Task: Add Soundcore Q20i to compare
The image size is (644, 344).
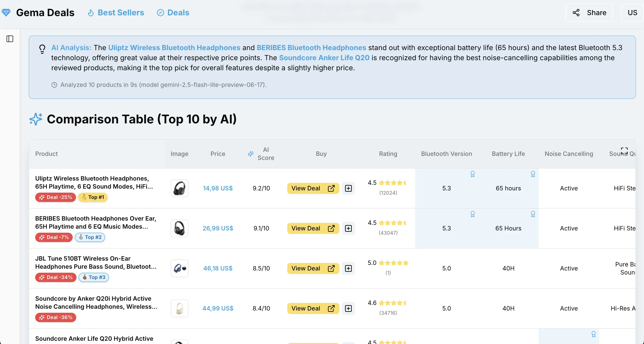Action: point(348,308)
